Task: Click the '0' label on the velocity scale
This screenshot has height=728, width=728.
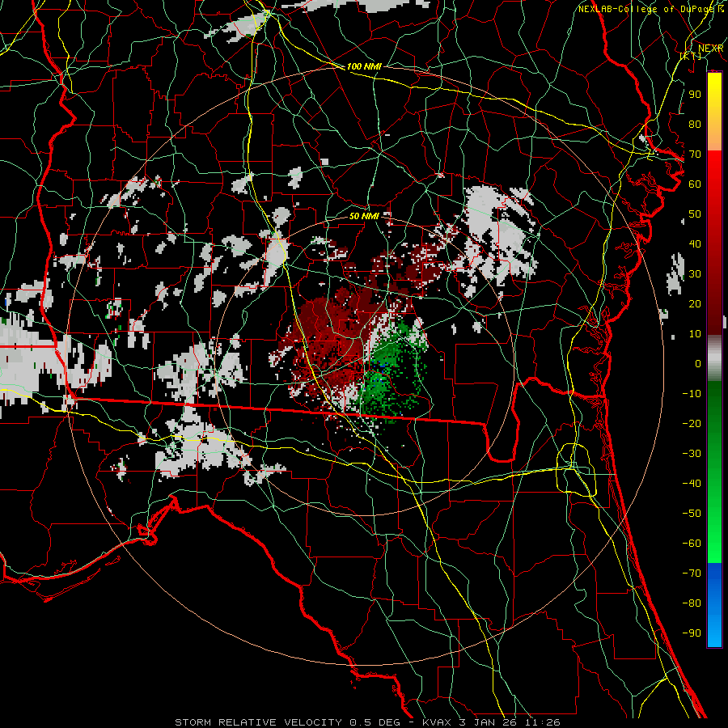Action: tap(698, 363)
